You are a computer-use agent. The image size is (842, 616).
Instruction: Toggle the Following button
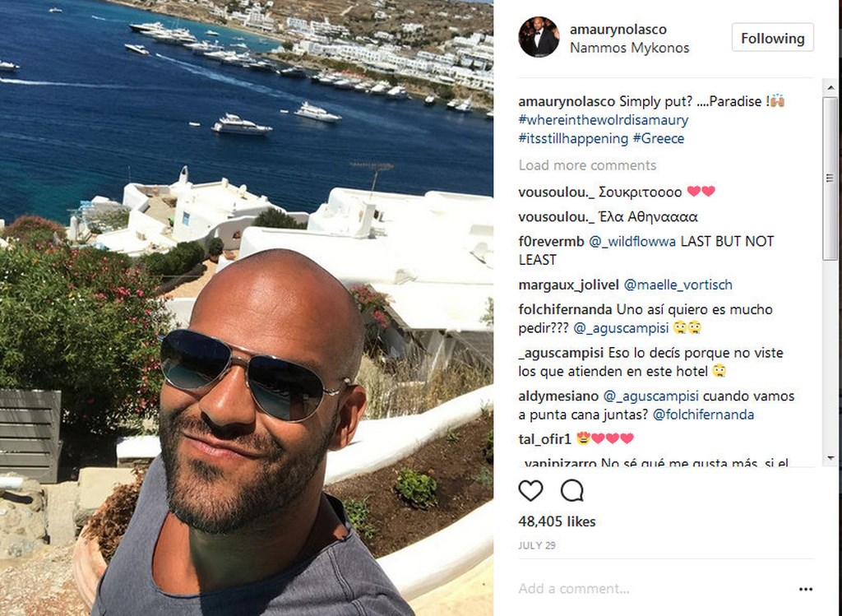772,38
